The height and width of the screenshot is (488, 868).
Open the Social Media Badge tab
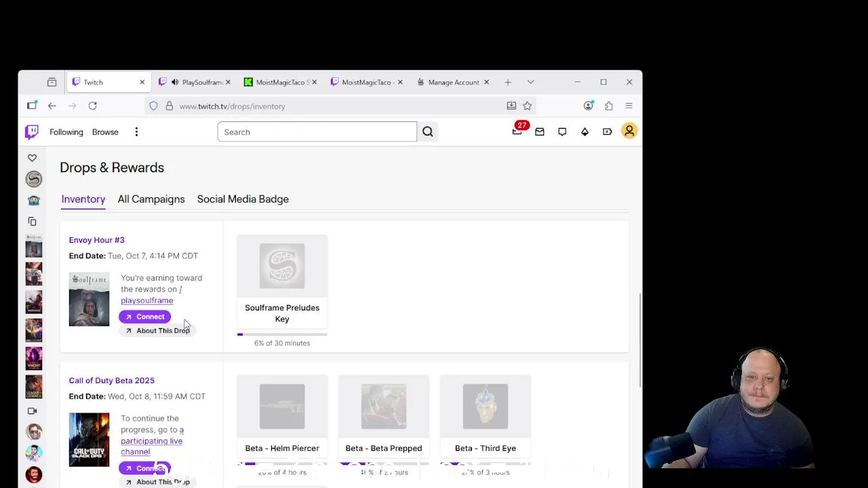[243, 199]
